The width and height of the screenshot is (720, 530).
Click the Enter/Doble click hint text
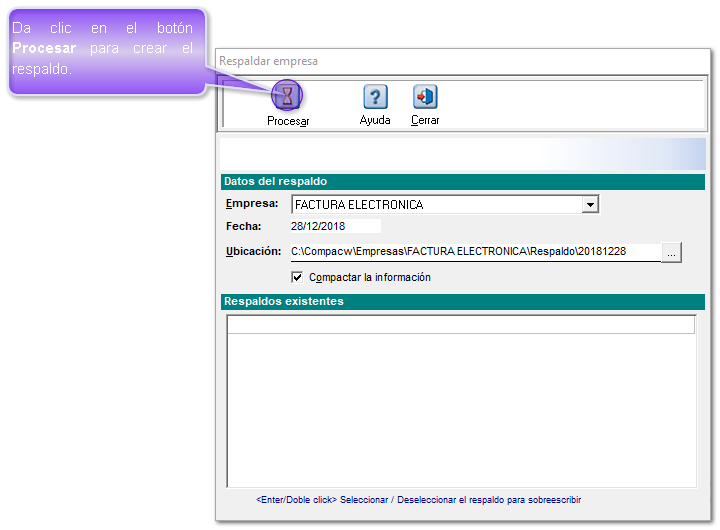tap(418, 500)
